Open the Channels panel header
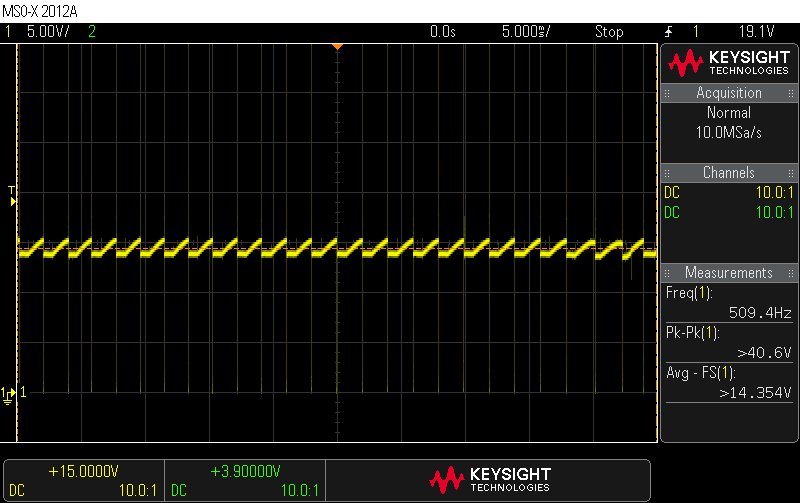The height and width of the screenshot is (503, 800). point(729,173)
